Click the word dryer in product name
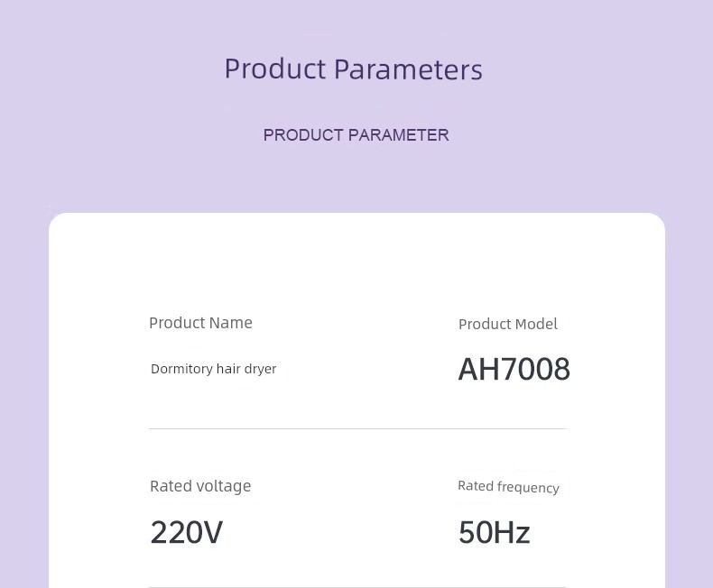This screenshot has height=588, width=713. pos(260,369)
